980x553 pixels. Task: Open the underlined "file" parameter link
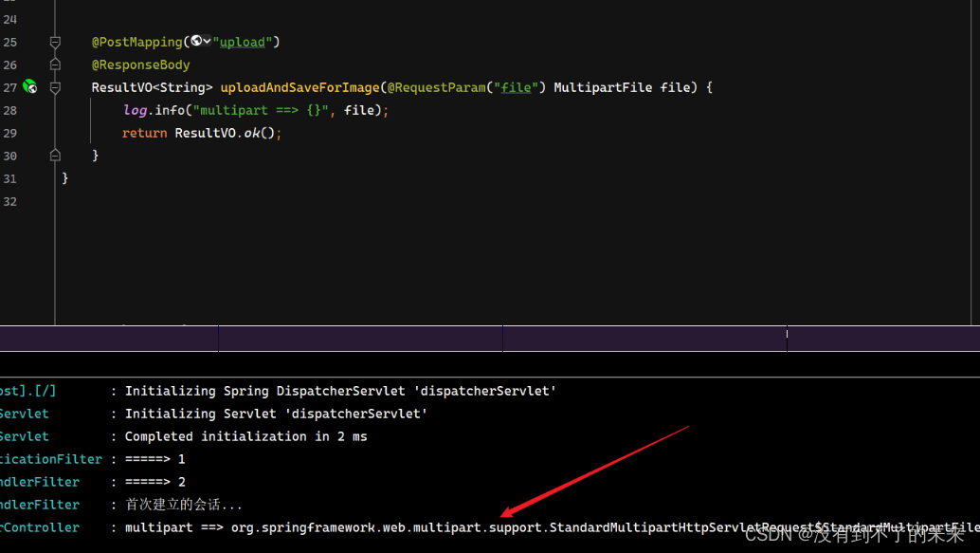tap(517, 87)
